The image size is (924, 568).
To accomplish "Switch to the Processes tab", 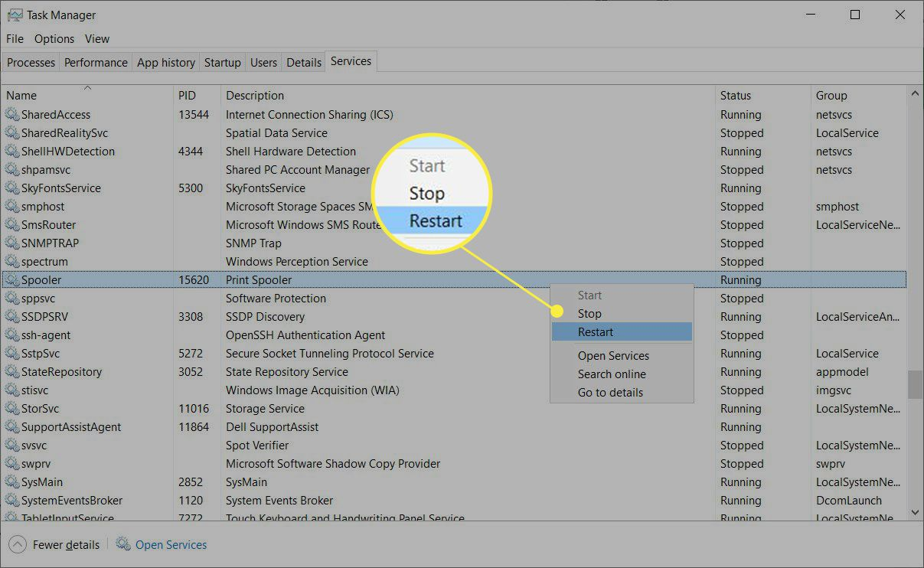I will coord(31,63).
